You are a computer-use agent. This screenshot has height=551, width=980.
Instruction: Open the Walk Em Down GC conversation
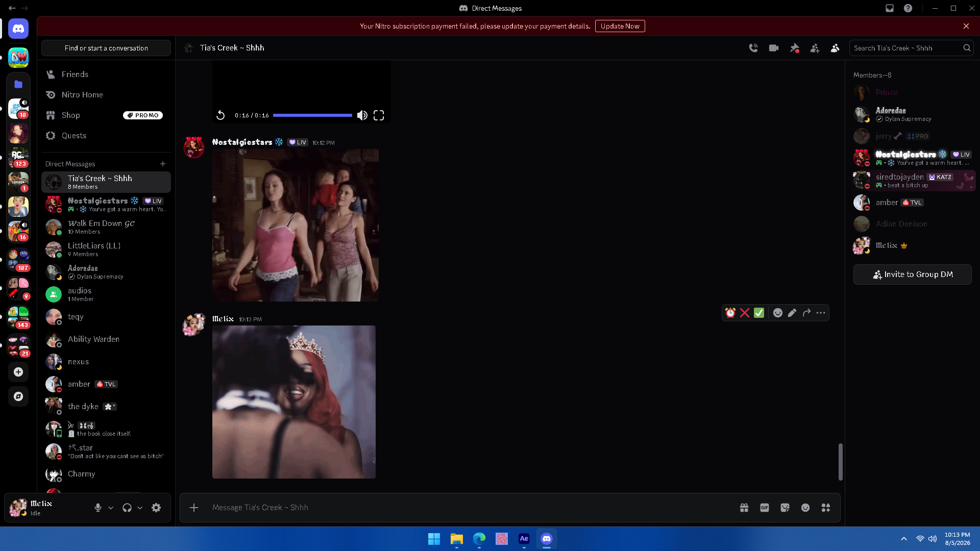106,227
